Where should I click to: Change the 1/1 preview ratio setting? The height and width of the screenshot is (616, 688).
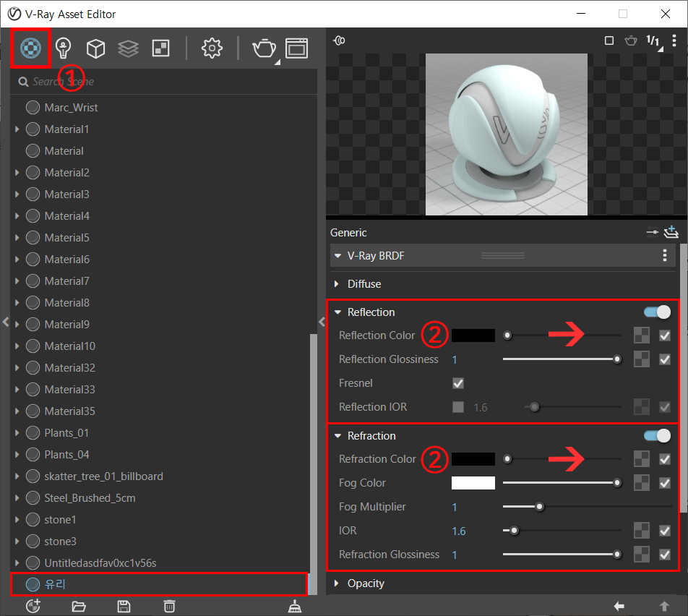[x=653, y=42]
